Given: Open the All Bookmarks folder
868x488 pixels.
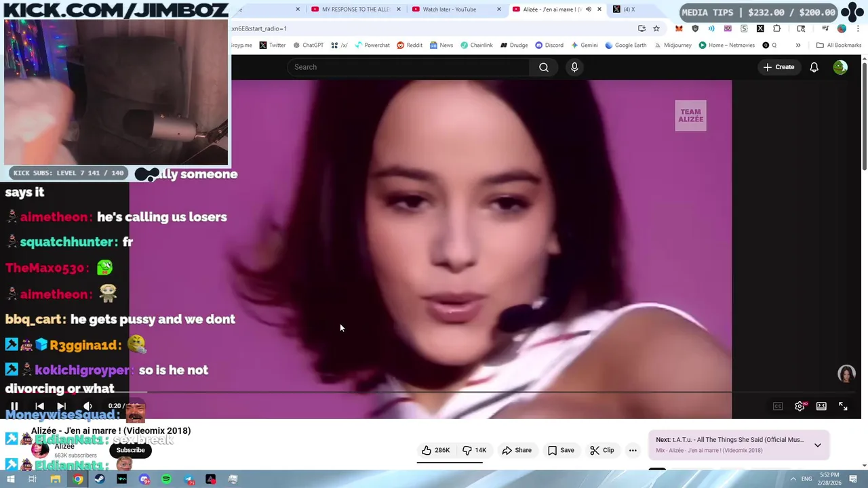Looking at the screenshot, I should click(839, 45).
